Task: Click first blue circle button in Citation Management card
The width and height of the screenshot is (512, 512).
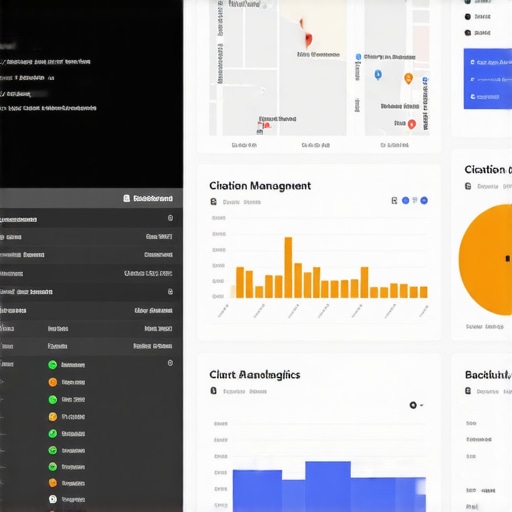Action: point(405,200)
